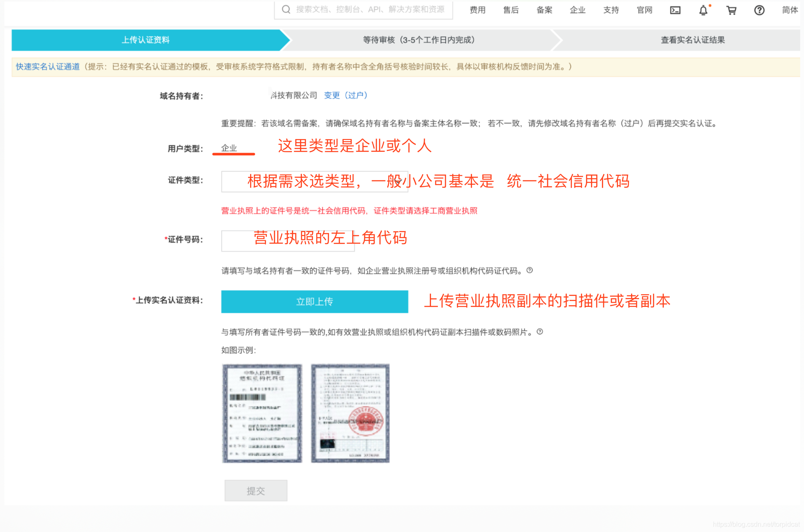Open the shopping cart icon
This screenshot has width=804, height=532.
(731, 10)
